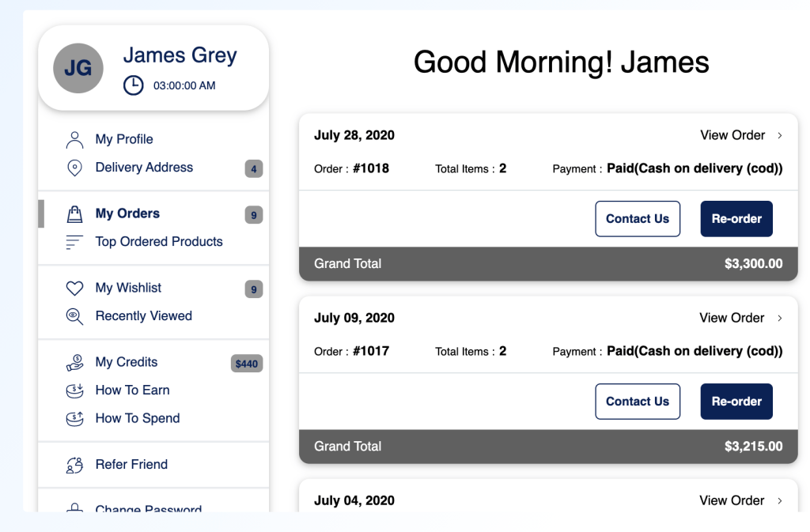
Task: Click Grand Total $3,300.00 amount
Action: click(x=754, y=264)
